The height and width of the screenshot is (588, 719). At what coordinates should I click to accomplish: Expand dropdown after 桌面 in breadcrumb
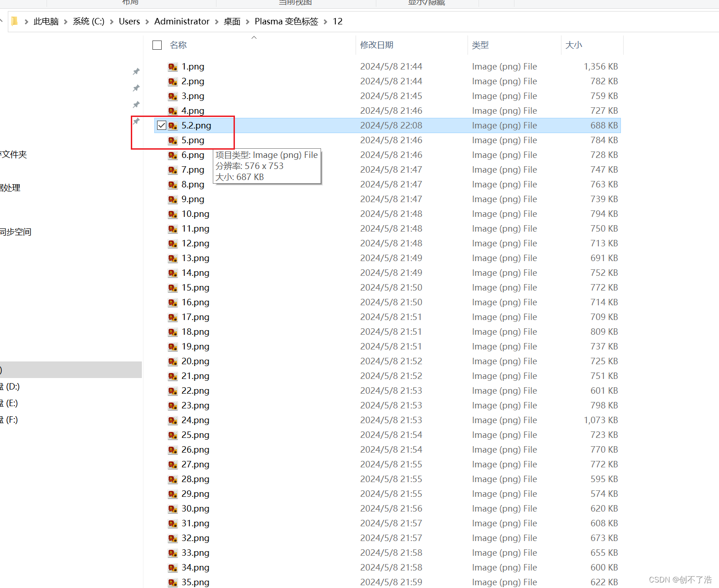[247, 22]
